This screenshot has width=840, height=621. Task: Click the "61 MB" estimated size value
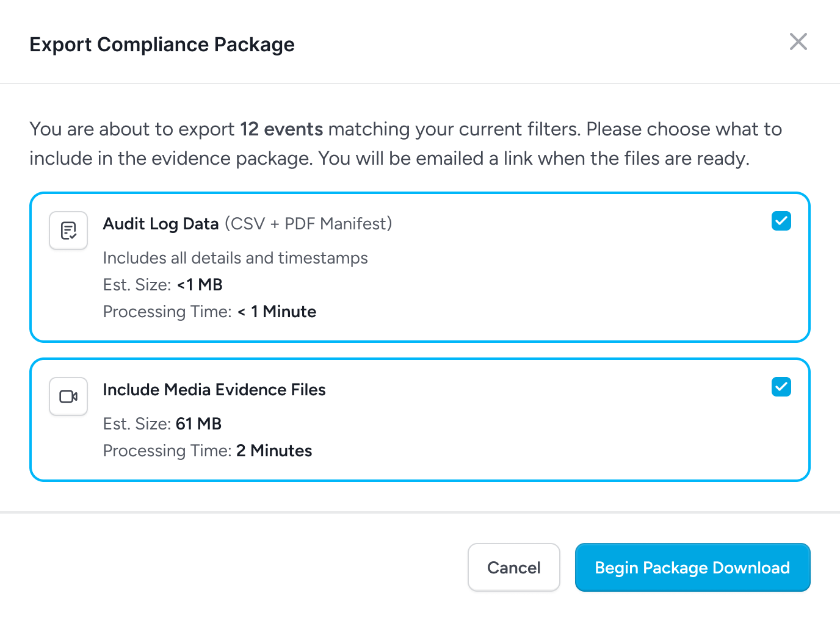(198, 424)
